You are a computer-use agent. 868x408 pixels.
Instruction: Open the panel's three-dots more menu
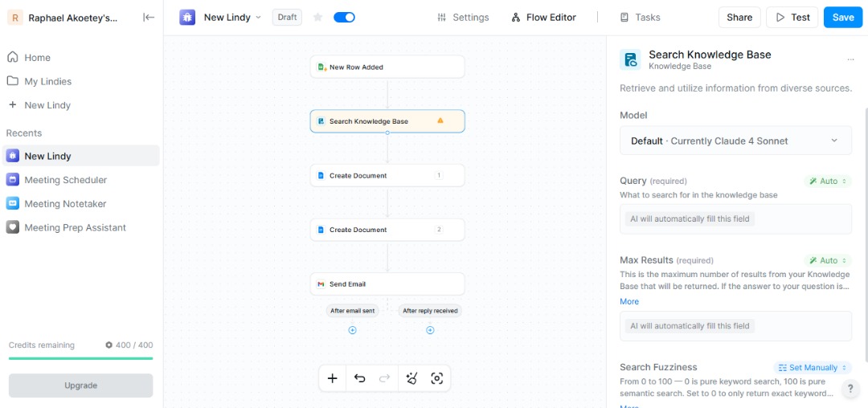point(850,59)
